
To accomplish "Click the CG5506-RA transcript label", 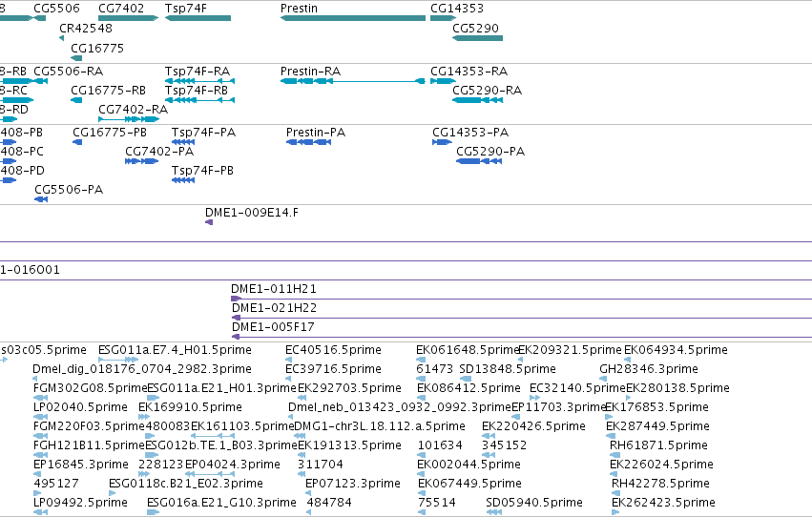I will [x=69, y=71].
